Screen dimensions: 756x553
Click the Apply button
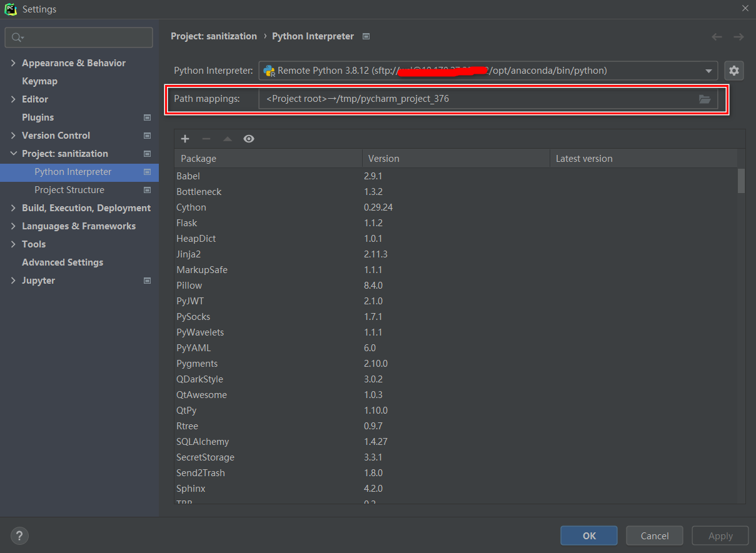[x=720, y=536]
